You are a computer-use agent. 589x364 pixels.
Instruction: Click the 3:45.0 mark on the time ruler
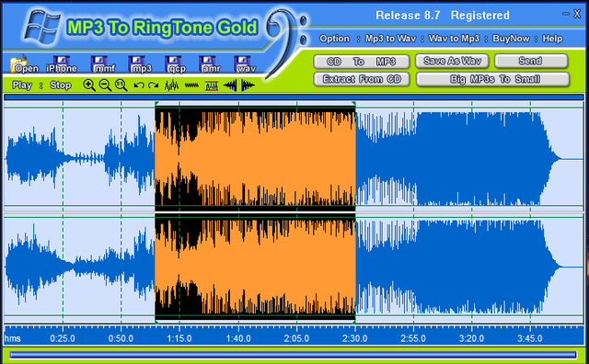coord(530,338)
